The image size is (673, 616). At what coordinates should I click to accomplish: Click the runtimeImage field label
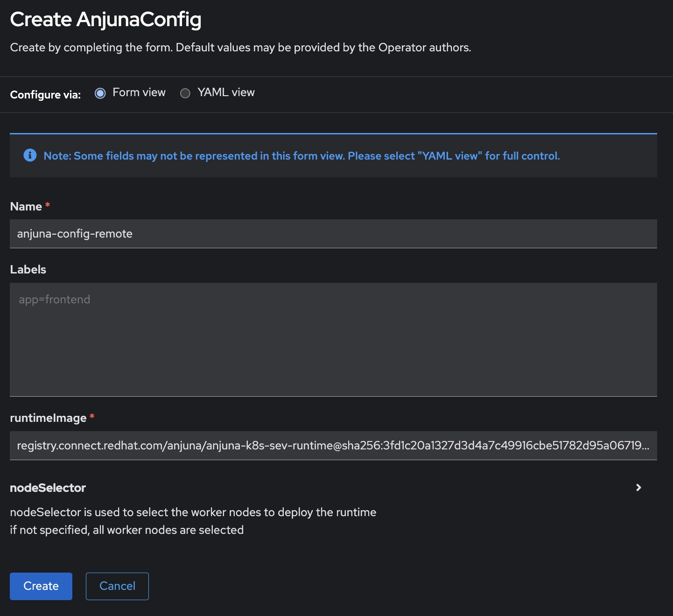tap(48, 418)
